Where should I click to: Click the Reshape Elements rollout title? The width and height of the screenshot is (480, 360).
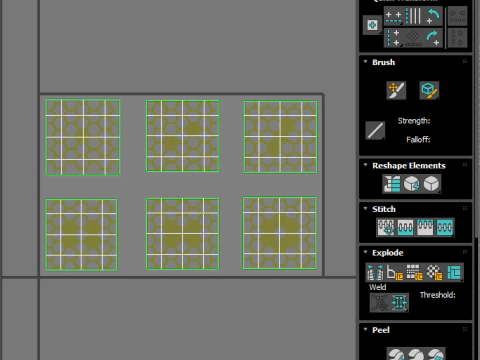pos(409,166)
